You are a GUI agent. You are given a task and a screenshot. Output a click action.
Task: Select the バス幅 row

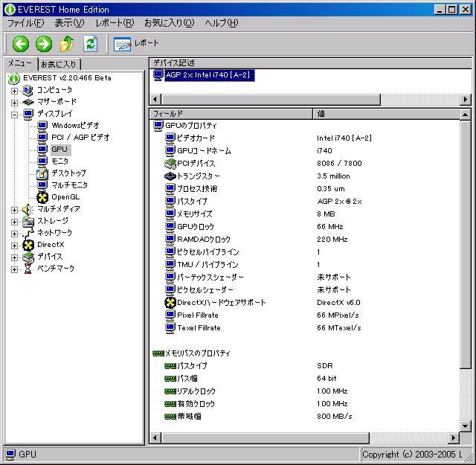click(x=304, y=379)
